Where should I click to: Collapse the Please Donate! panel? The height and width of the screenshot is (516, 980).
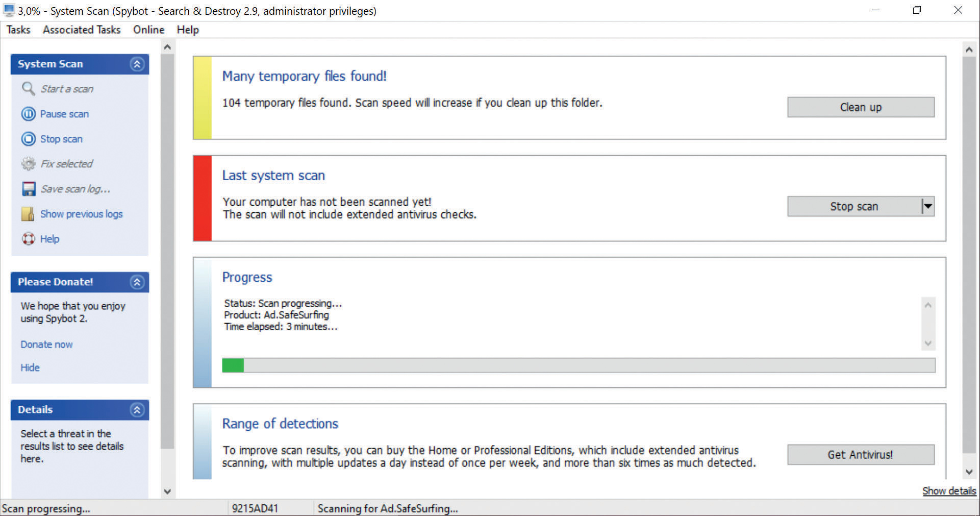[x=137, y=282]
